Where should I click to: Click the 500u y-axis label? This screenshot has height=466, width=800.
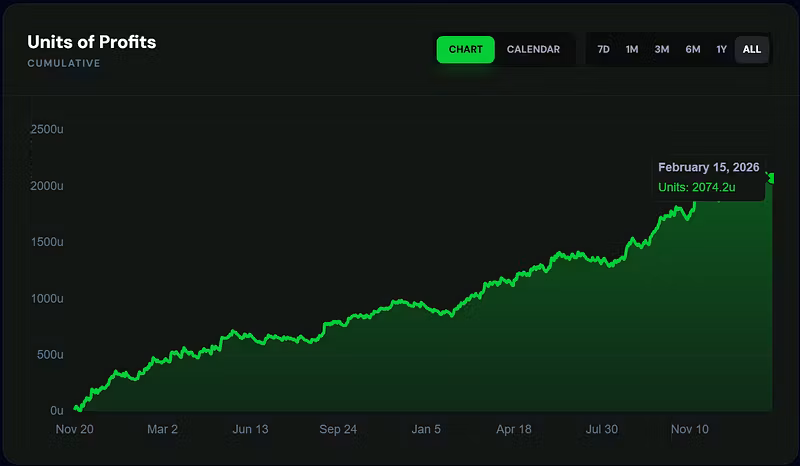50,355
